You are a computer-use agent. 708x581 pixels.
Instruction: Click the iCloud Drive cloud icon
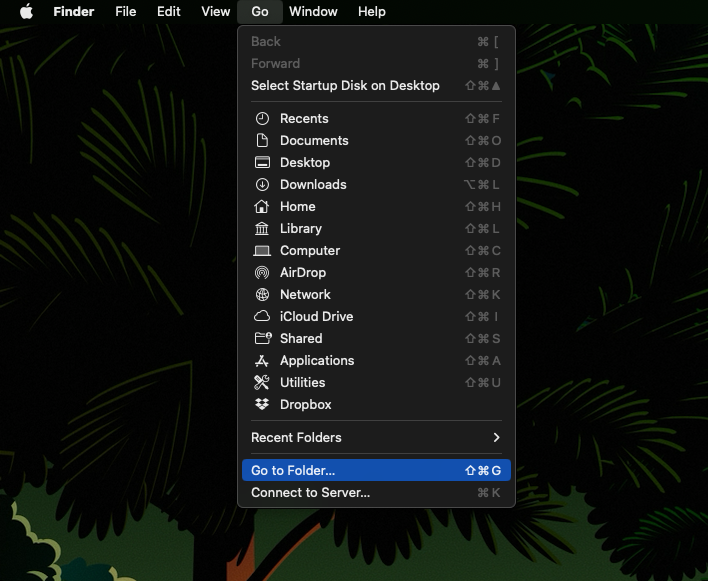coord(262,317)
